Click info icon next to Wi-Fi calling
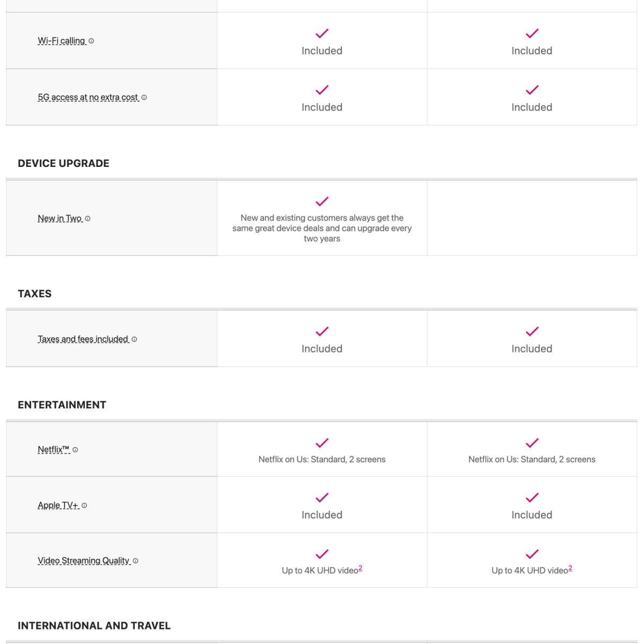The image size is (644, 644). pos(91,41)
